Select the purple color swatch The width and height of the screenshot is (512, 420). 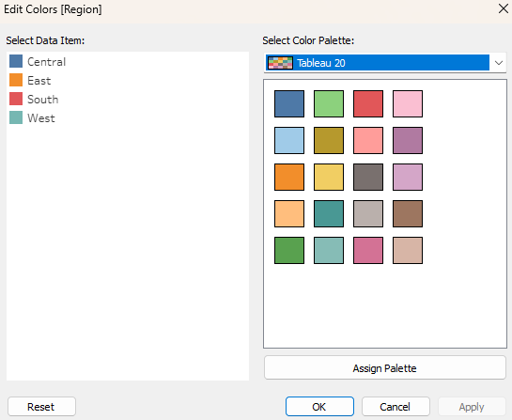[x=408, y=140]
